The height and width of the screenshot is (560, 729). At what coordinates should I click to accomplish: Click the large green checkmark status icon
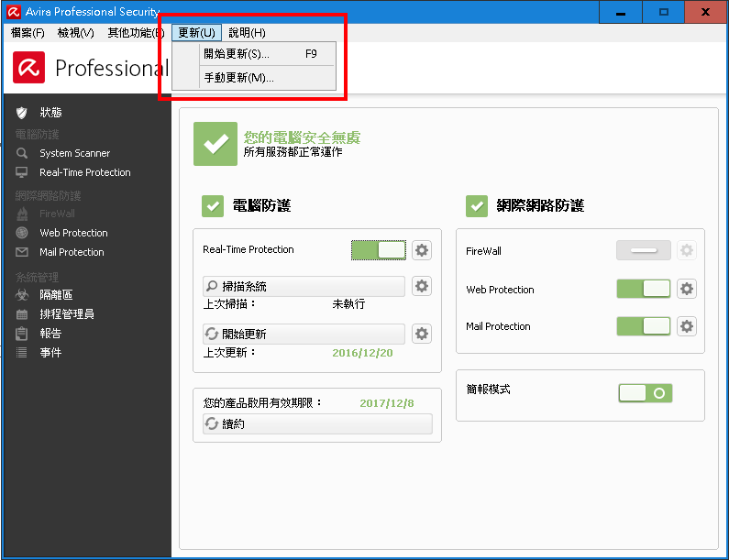pyautogui.click(x=215, y=144)
